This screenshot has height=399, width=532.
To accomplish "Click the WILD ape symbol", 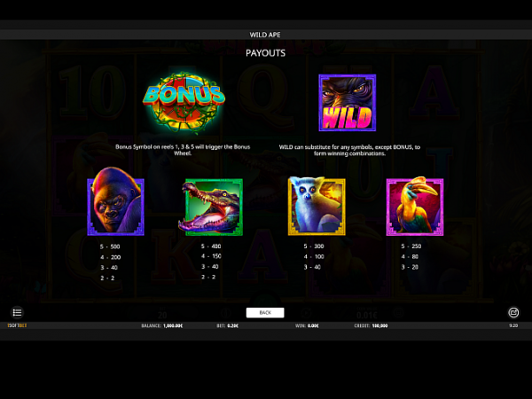I will point(348,103).
